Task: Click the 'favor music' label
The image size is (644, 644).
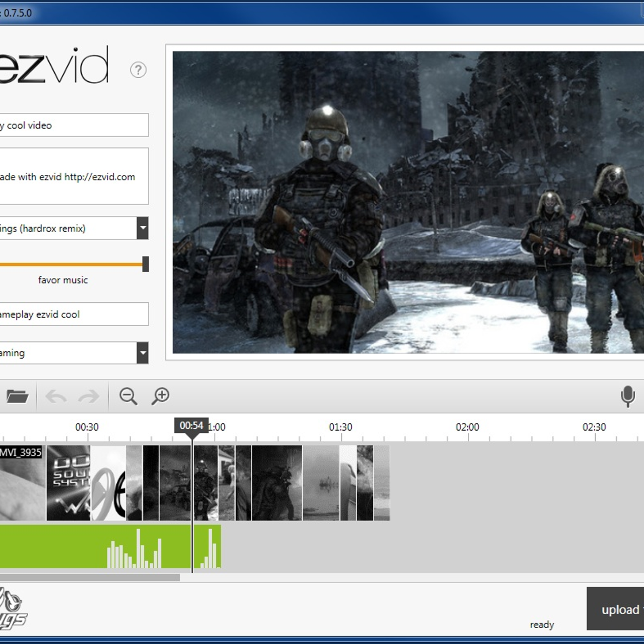Action: (x=63, y=280)
